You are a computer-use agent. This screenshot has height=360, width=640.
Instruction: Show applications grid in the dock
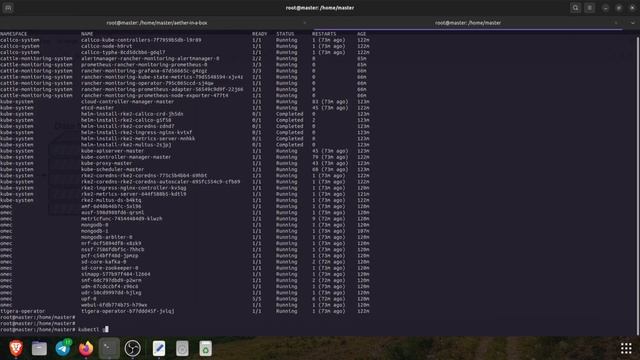pyautogui.click(x=626, y=348)
